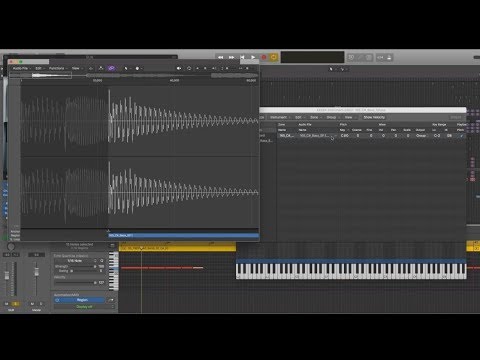Click the red Record button

264,57
